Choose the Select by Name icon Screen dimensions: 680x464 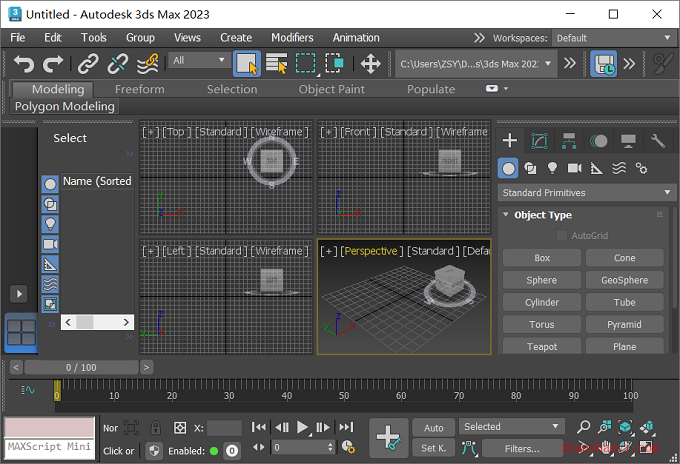[x=276, y=64]
